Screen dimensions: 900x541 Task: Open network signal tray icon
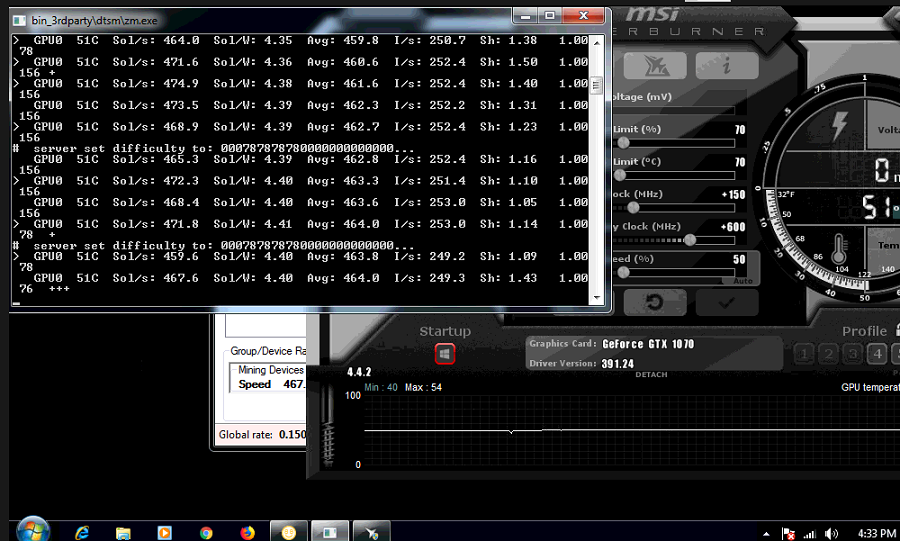(x=810, y=534)
